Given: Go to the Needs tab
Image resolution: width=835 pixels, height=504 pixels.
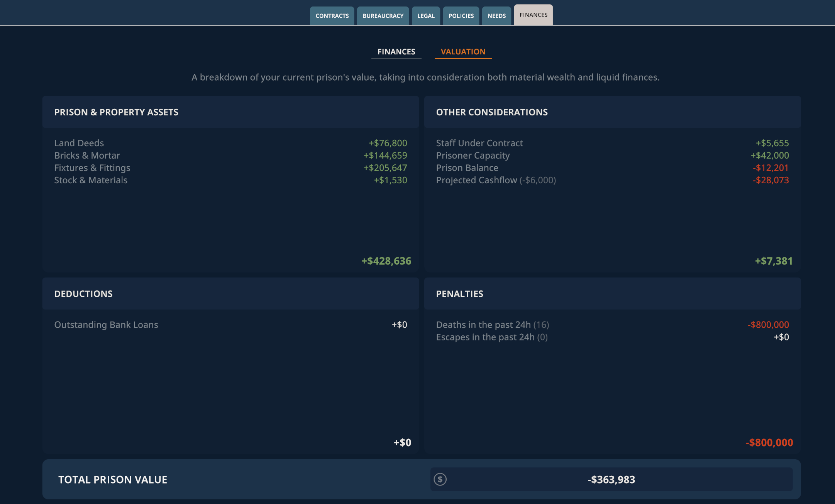Looking at the screenshot, I should click(x=496, y=16).
